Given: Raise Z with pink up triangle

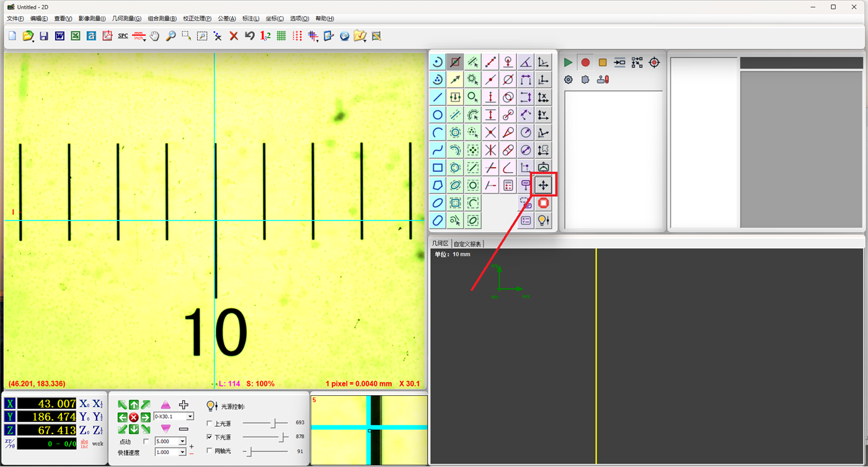Looking at the screenshot, I should (x=166, y=405).
